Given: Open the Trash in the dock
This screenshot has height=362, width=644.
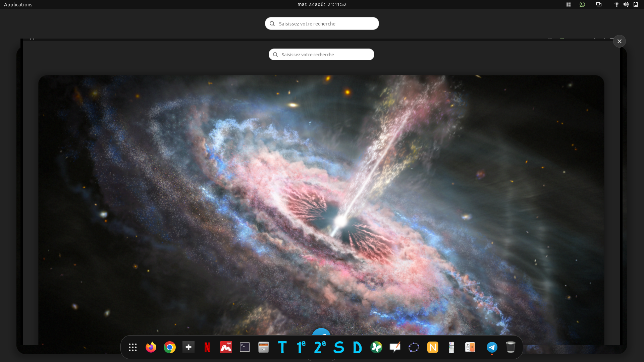Looking at the screenshot, I should (511, 347).
